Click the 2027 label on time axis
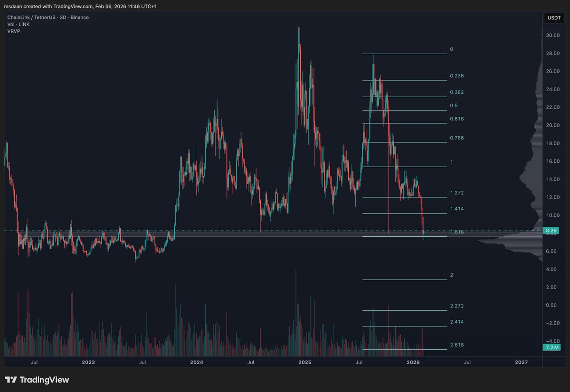570x392 pixels. pyautogui.click(x=522, y=362)
